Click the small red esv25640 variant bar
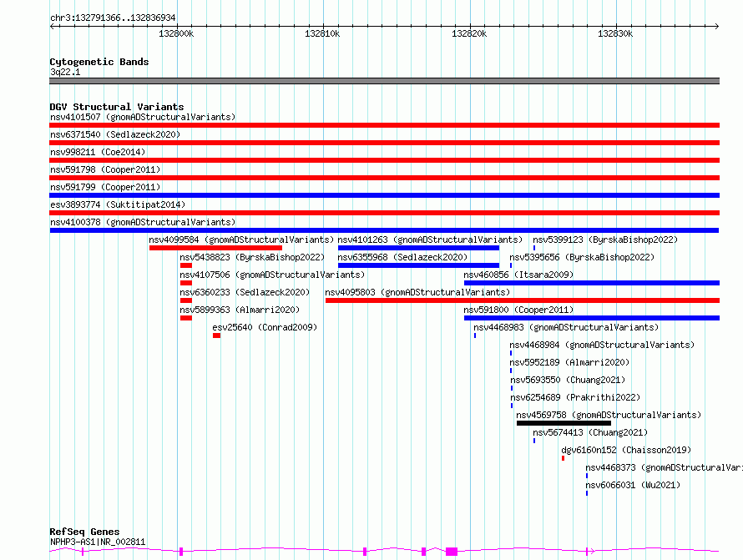The width and height of the screenshot is (743, 560). 216,335
